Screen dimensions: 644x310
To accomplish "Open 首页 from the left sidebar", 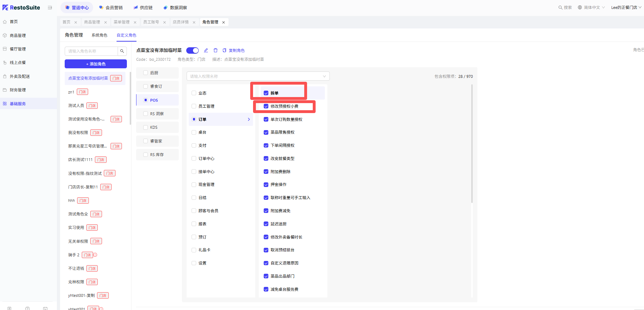I will pyautogui.click(x=14, y=22).
